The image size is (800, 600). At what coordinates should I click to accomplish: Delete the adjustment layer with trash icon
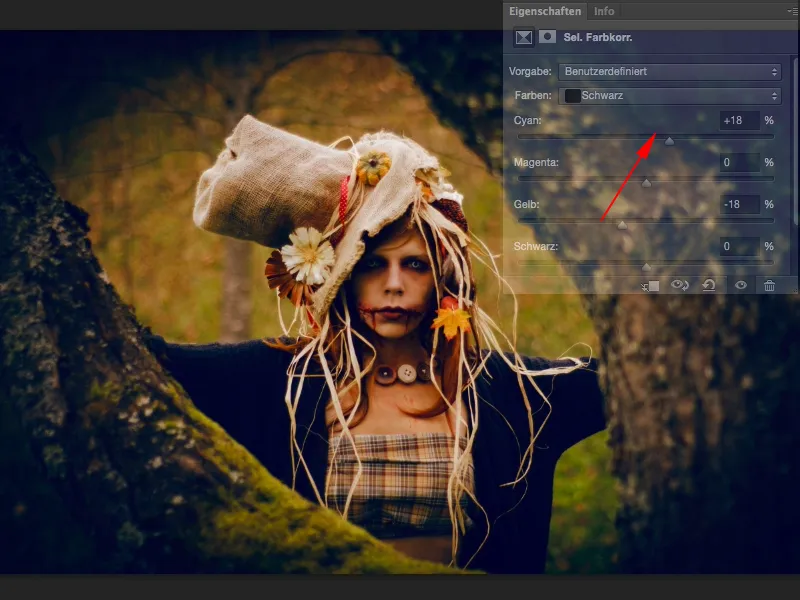tap(769, 285)
